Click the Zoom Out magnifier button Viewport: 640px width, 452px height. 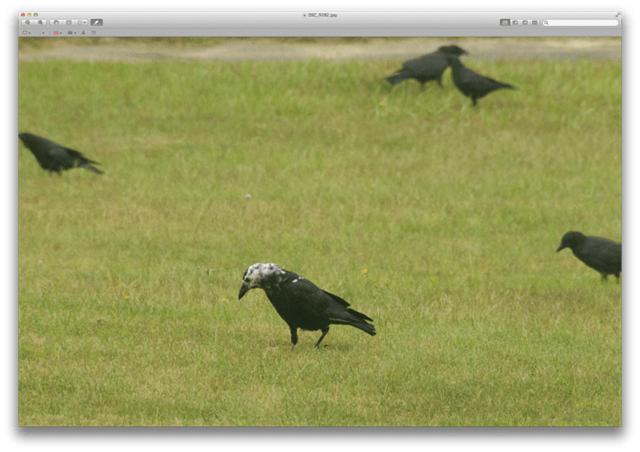27,22
